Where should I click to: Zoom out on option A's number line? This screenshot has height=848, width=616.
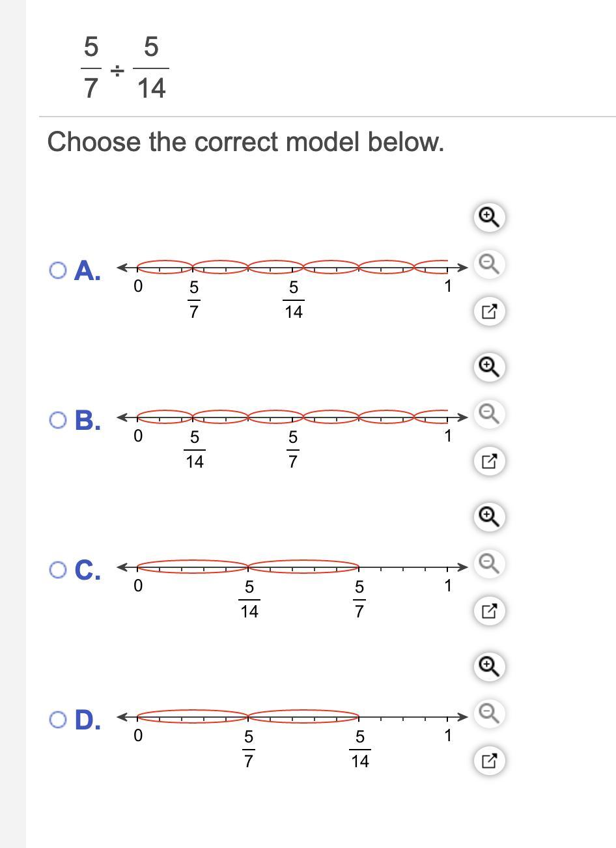tap(489, 264)
